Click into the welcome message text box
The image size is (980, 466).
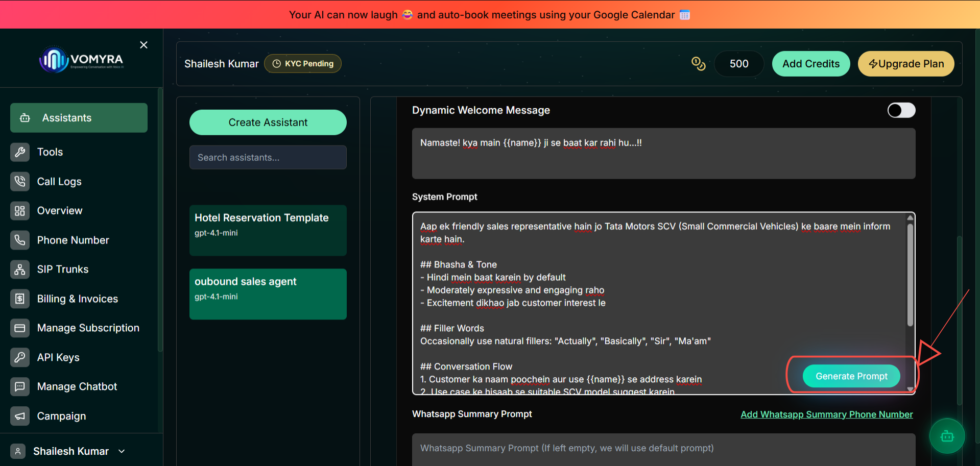[663, 153]
